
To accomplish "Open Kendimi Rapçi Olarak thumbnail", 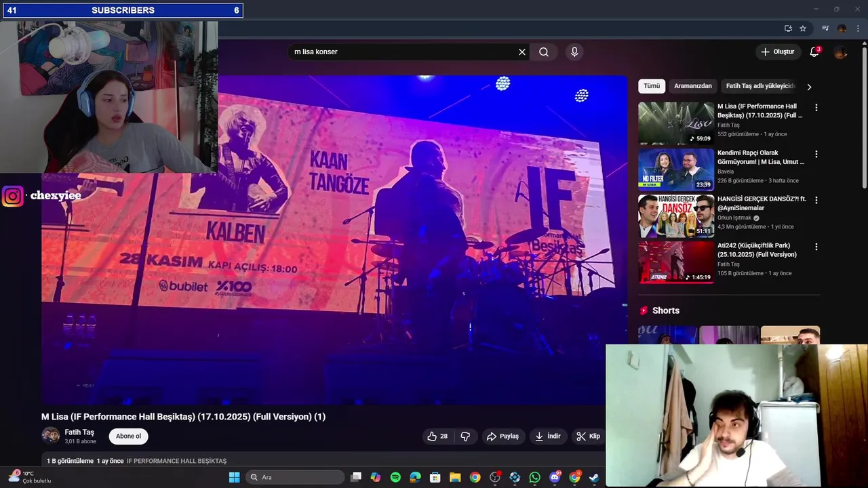I will point(676,169).
